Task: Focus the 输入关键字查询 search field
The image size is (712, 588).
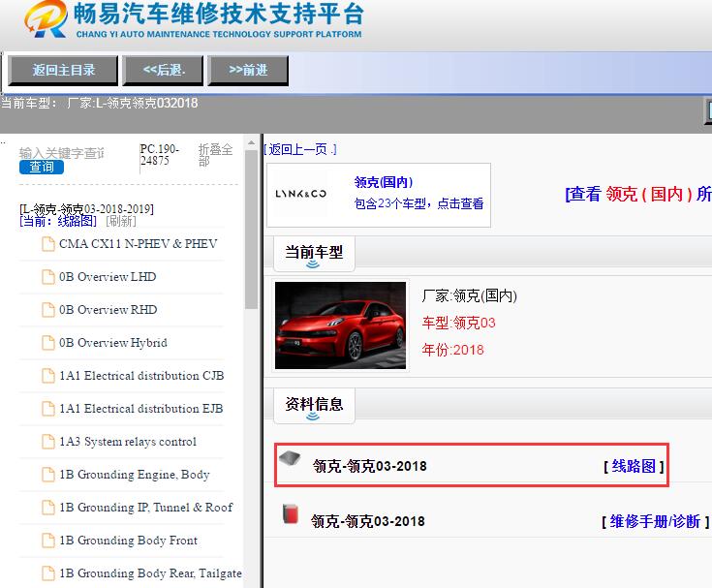Action: [62, 153]
